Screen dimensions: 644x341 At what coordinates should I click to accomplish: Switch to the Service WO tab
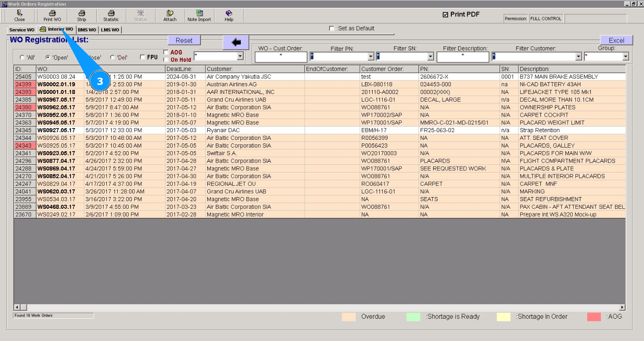(21, 30)
